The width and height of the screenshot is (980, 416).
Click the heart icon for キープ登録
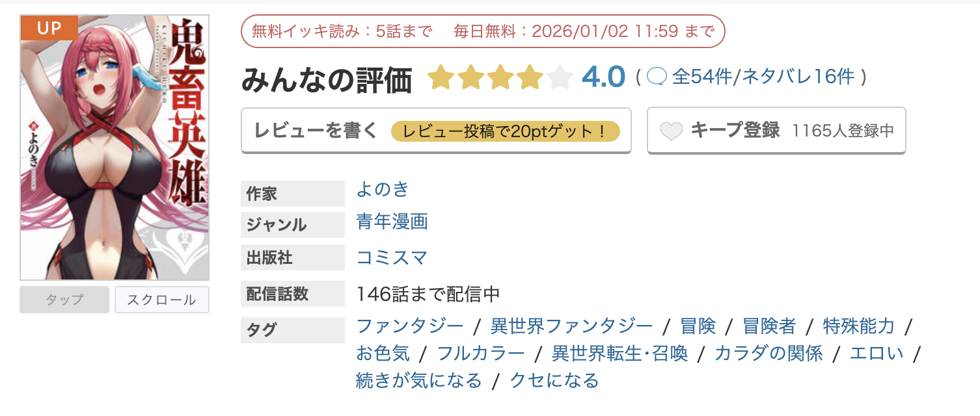click(x=671, y=131)
